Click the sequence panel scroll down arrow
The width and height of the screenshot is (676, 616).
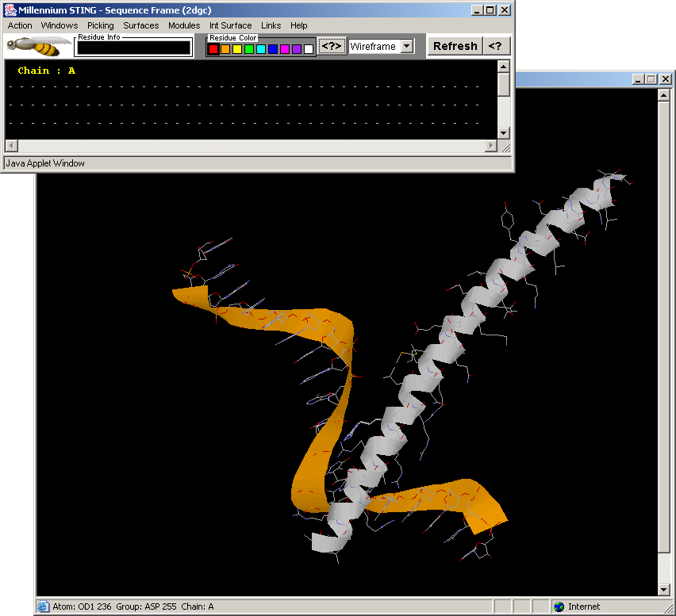[504, 132]
